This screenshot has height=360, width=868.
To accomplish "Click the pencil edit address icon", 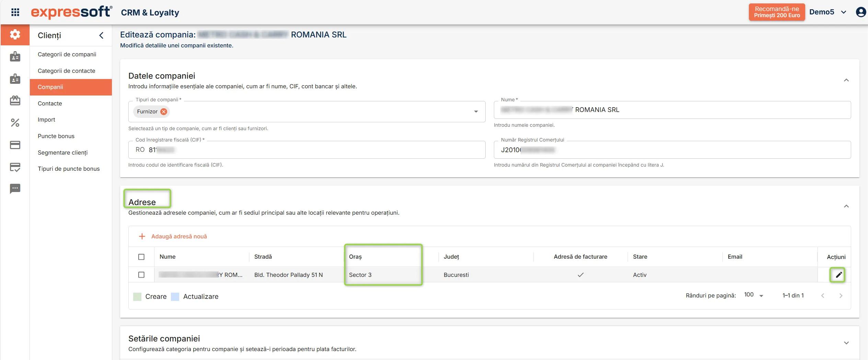I will (838, 274).
